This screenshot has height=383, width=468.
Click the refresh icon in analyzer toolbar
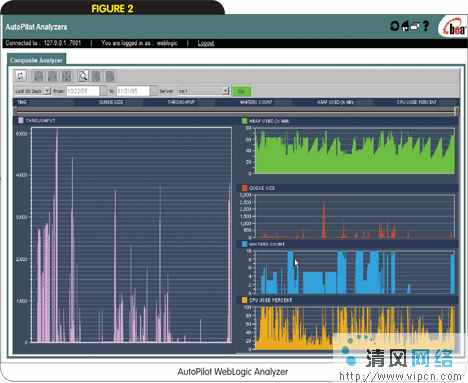click(20, 76)
